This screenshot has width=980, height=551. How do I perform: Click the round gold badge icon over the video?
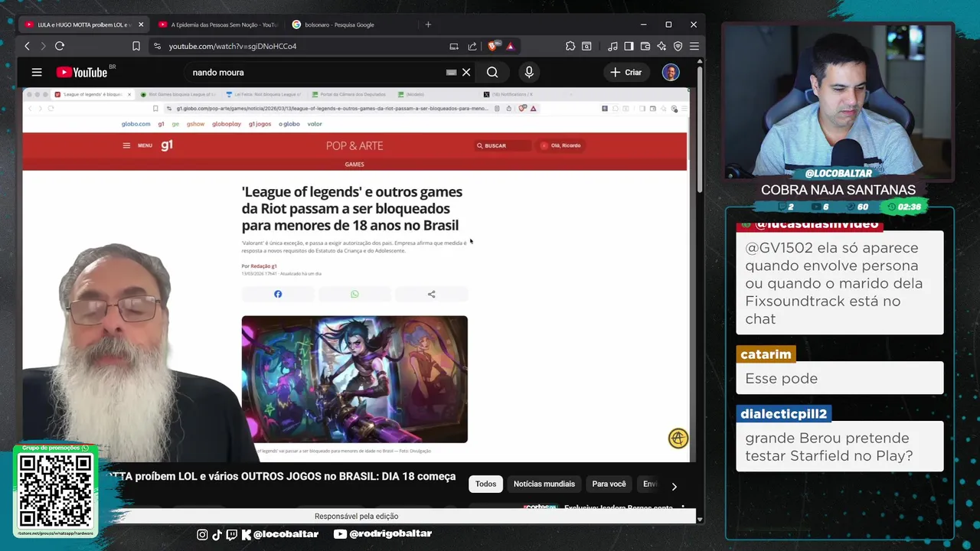pyautogui.click(x=678, y=439)
